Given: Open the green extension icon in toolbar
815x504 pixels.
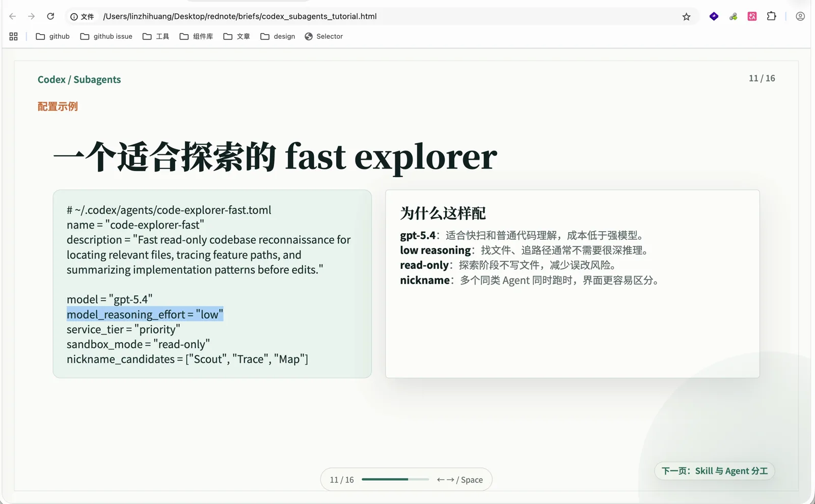Looking at the screenshot, I should (733, 17).
